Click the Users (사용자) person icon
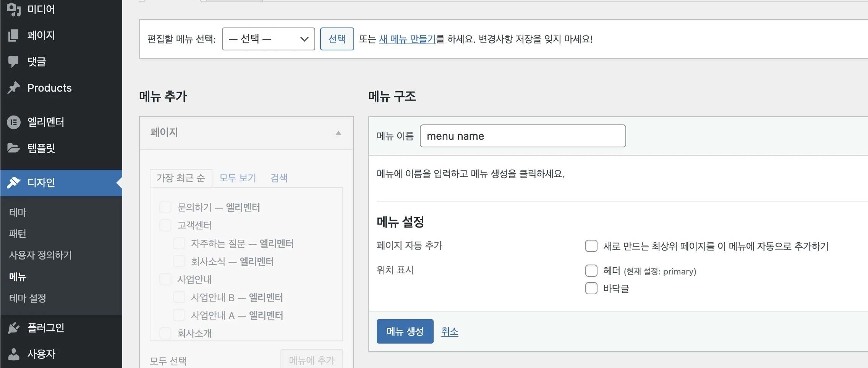This screenshot has width=868, height=368. click(14, 354)
